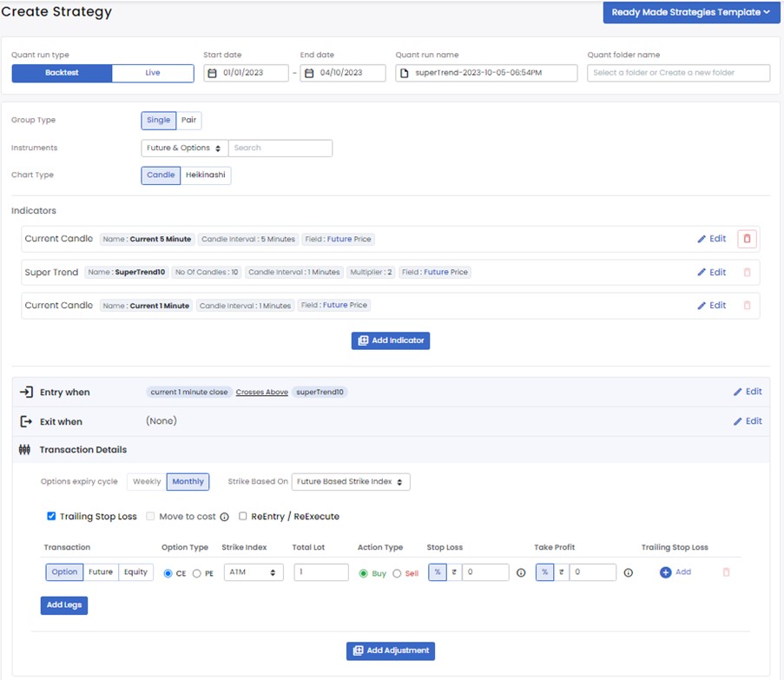This screenshot has height=680, width=784.
Task: Delete the transaction leg using trash icon
Action: click(727, 572)
